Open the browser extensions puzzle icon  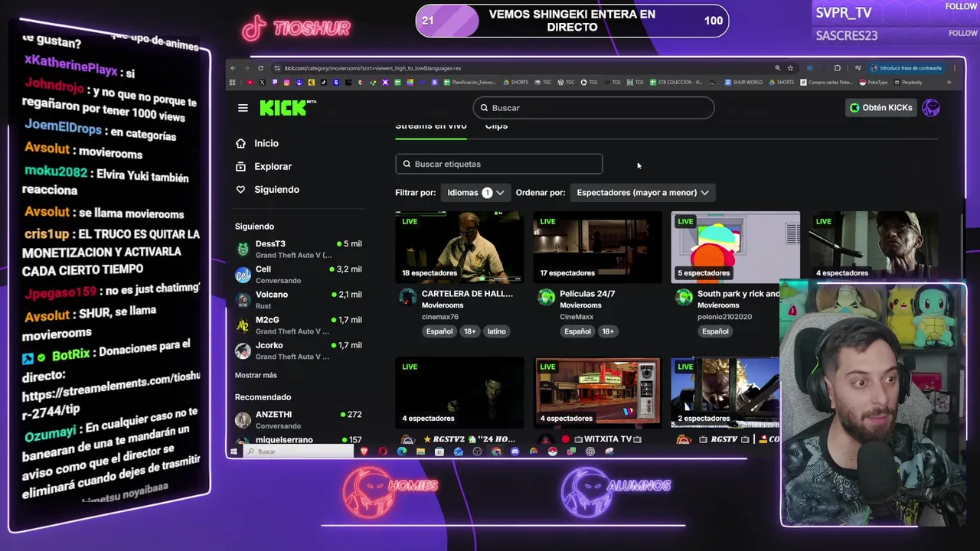point(838,68)
